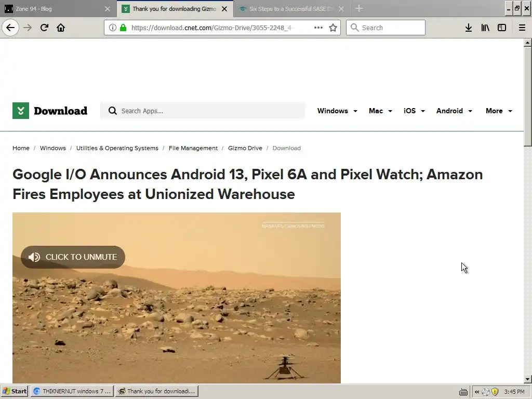Reload the current page

click(44, 28)
